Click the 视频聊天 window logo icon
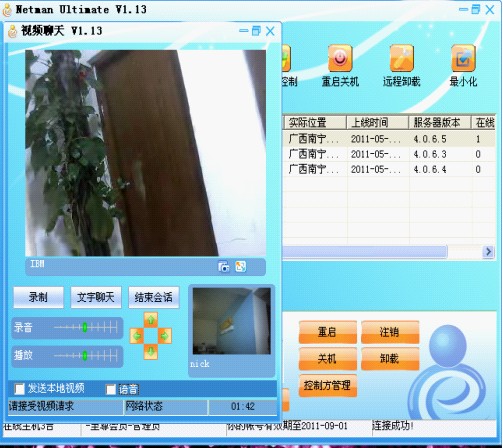This screenshot has height=448, width=503. (13, 31)
